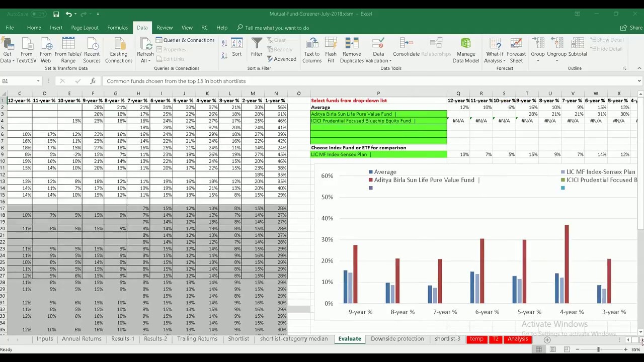Open the Sort dialog

pyautogui.click(x=236, y=48)
